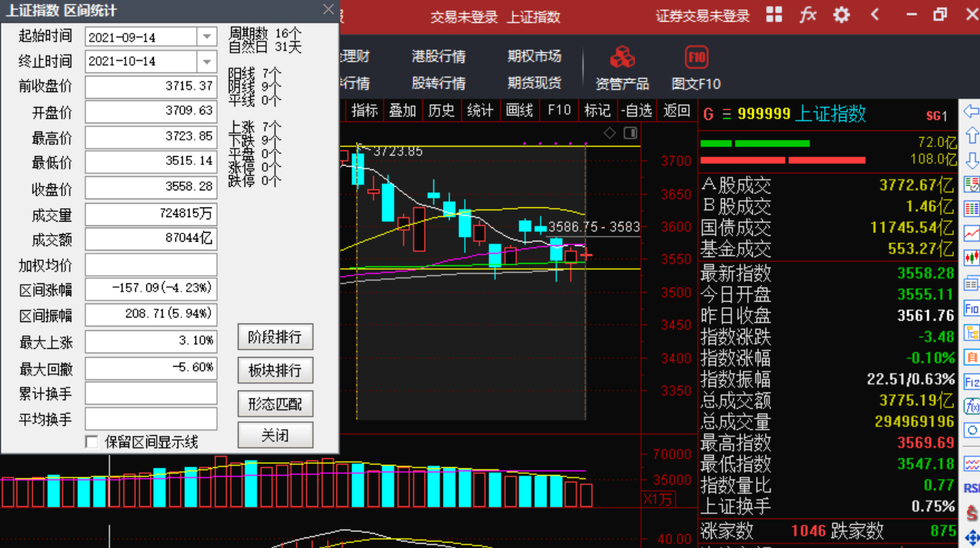Click the left arrow in right sidebar
Viewport: 980px width, 548px height.
point(971,112)
